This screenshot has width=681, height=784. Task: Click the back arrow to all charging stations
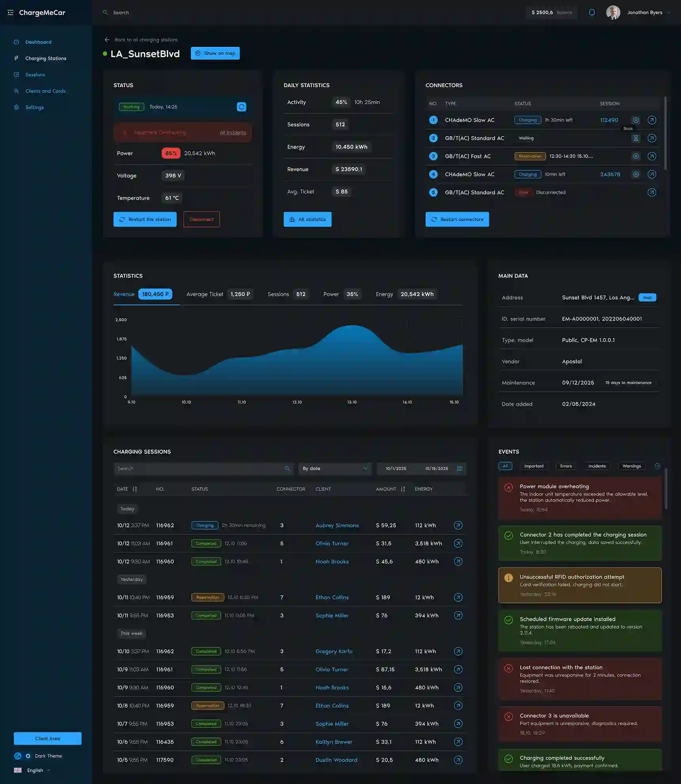coord(107,40)
